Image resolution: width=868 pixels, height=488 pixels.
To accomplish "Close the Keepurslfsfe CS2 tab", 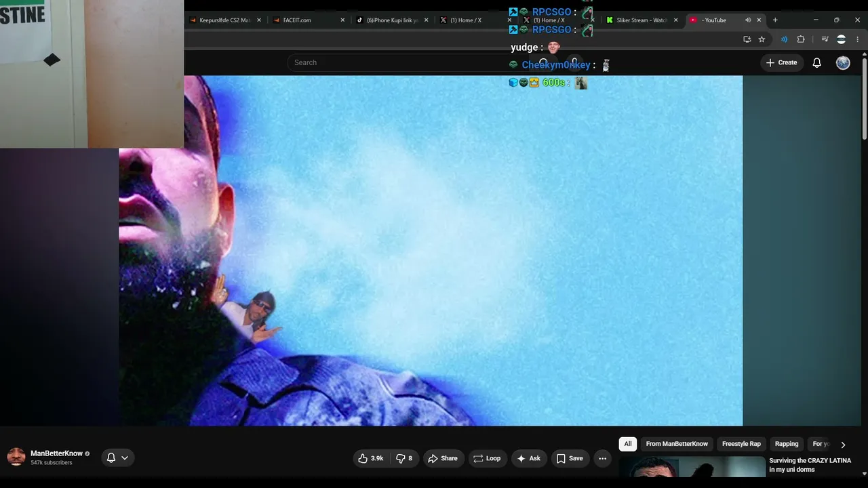I will coord(259,20).
